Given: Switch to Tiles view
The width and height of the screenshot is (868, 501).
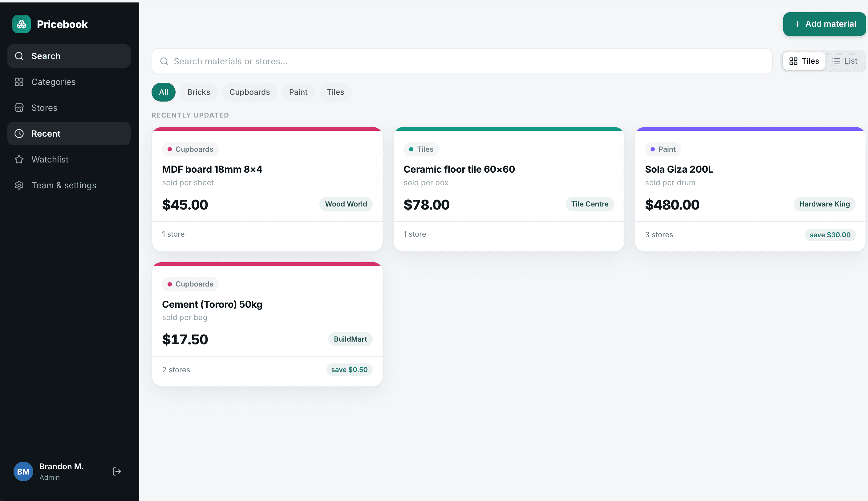Looking at the screenshot, I should 804,61.
